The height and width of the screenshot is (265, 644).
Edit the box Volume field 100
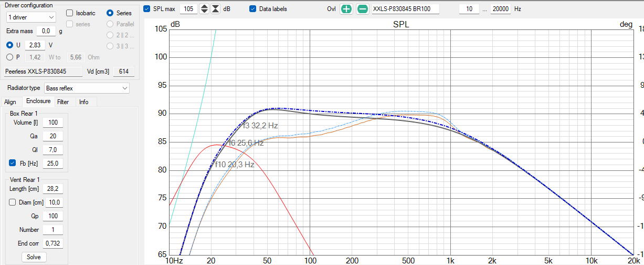coord(52,123)
